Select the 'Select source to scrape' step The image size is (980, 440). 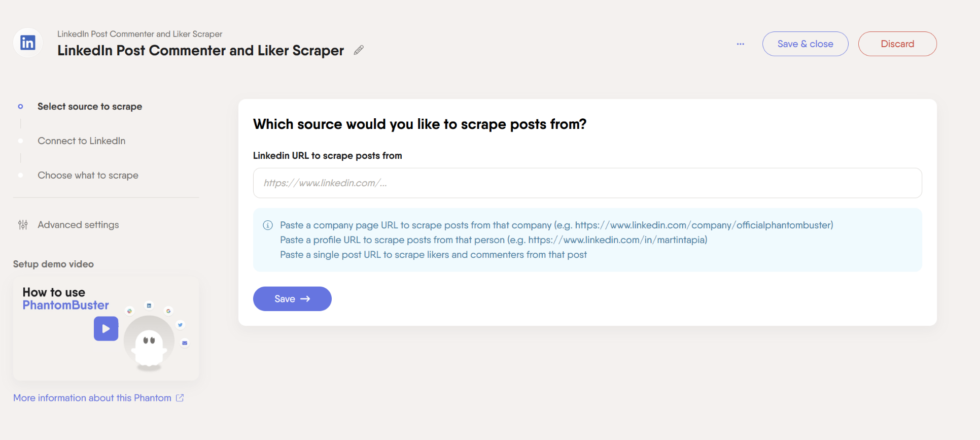point(90,107)
